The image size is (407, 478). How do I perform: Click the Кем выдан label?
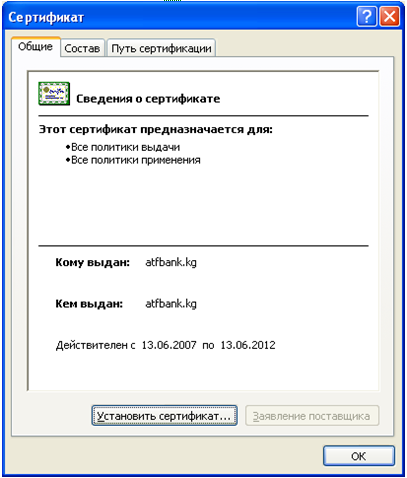[x=89, y=304]
